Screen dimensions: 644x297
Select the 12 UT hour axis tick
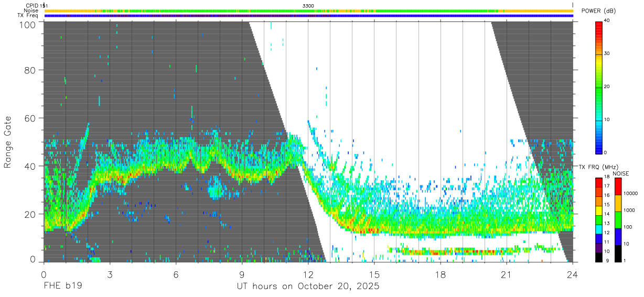[308, 274]
